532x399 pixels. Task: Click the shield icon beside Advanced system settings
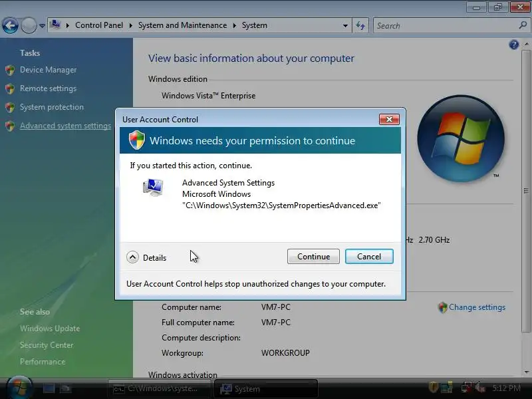pos(10,126)
